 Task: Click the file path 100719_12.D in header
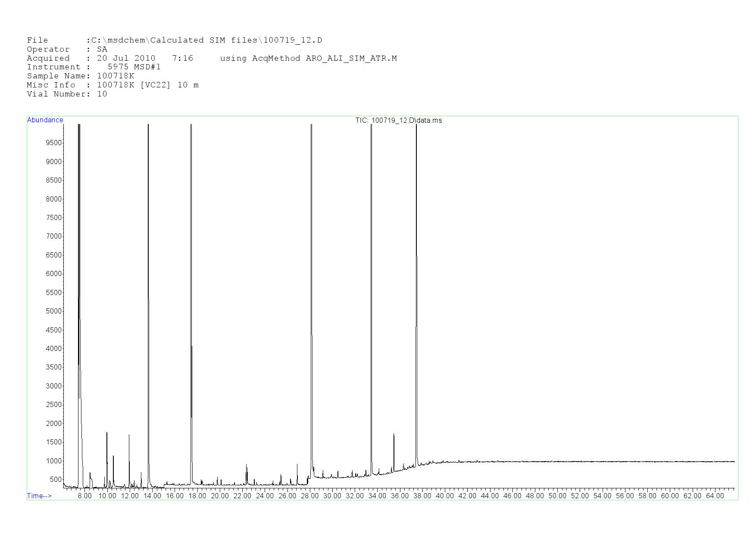[x=292, y=40]
